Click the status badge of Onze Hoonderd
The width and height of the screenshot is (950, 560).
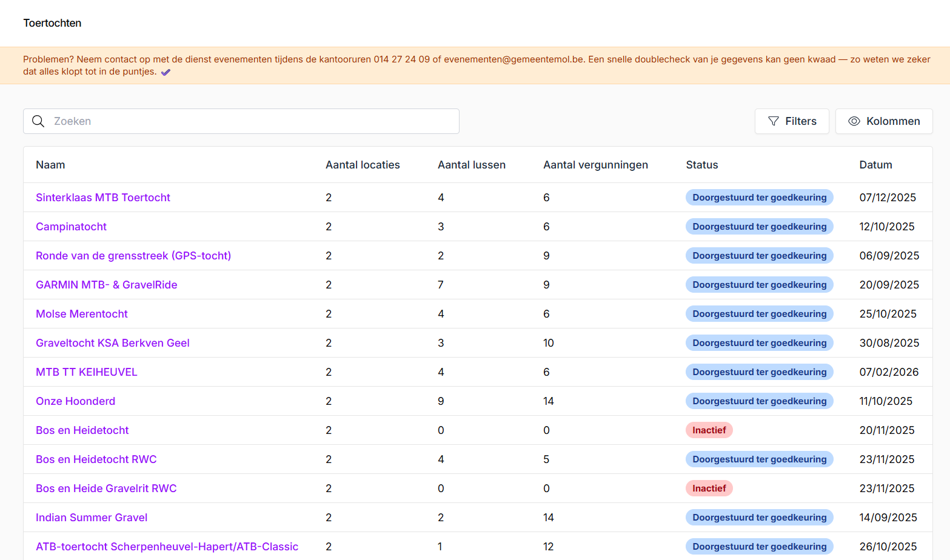pyautogui.click(x=759, y=401)
